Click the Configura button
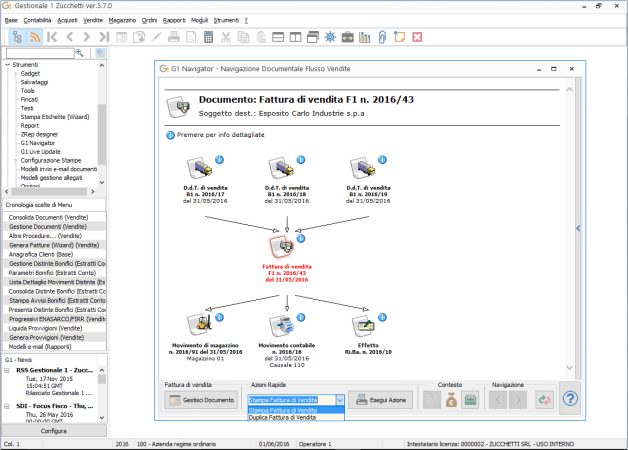628x450 pixels. 54,431
